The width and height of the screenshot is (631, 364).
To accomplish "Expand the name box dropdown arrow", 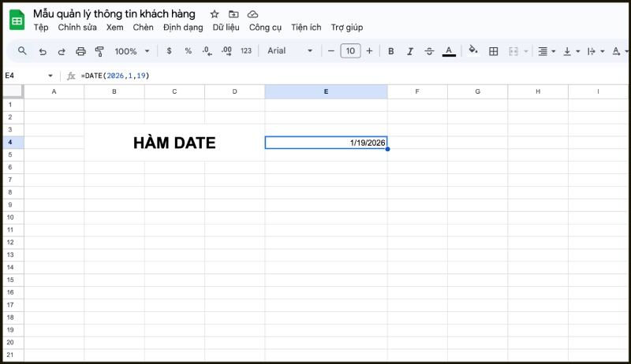I will click(x=50, y=76).
